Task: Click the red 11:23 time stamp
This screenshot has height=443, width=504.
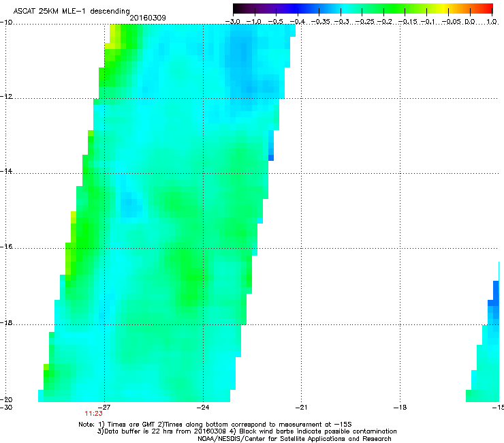Action: click(x=93, y=414)
